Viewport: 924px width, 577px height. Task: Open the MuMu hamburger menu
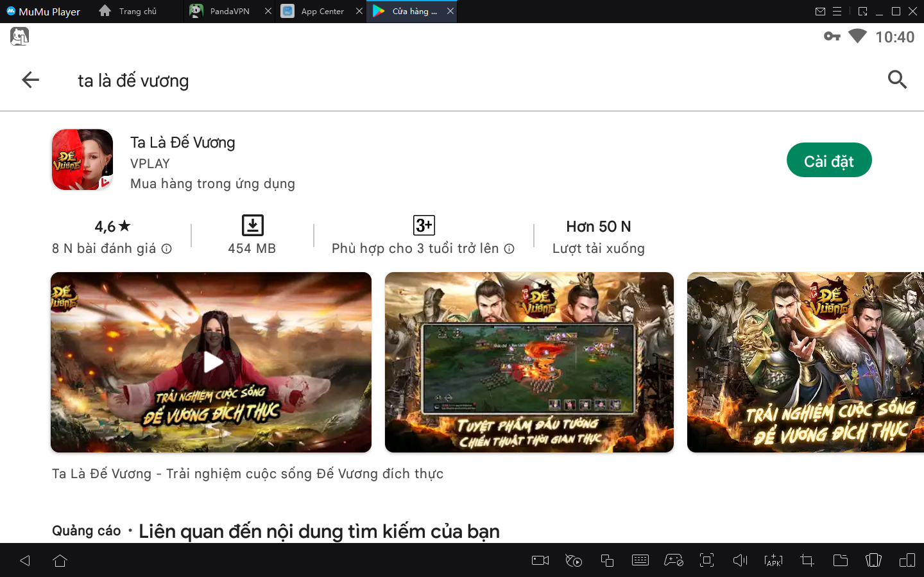click(x=837, y=12)
